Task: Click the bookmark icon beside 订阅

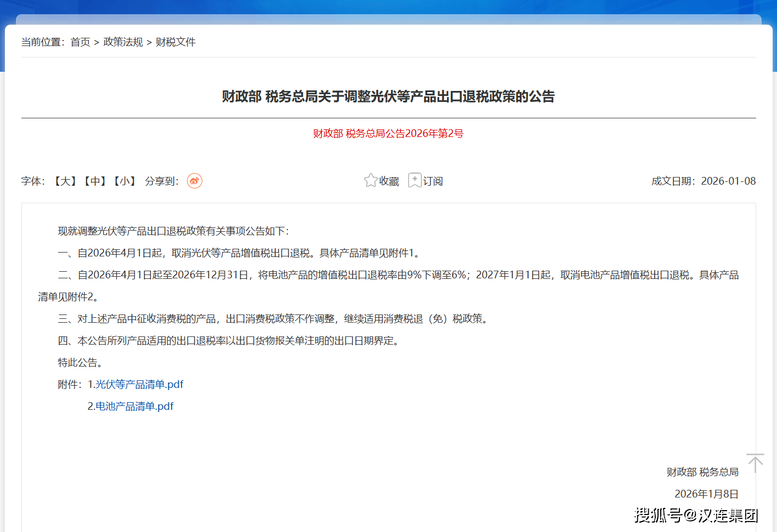Action: click(x=415, y=180)
